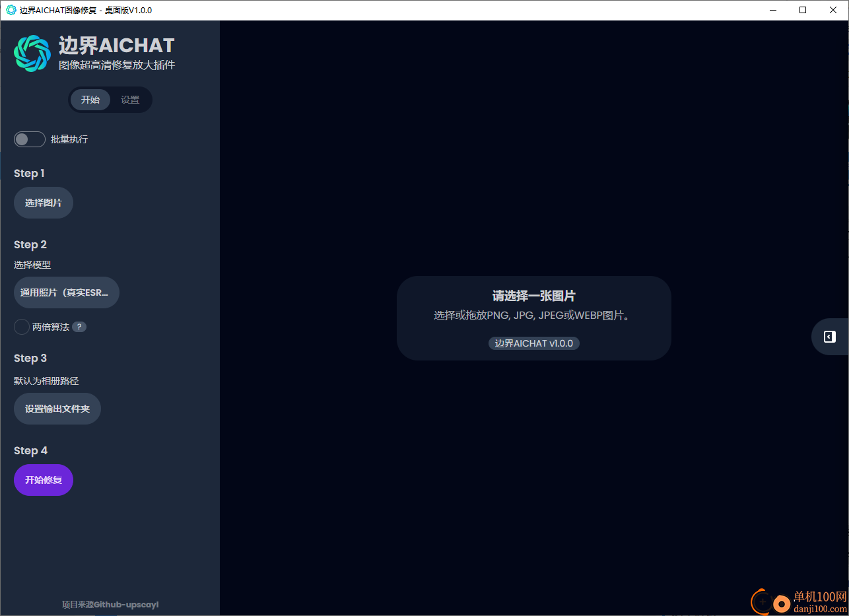The height and width of the screenshot is (616, 849).
Task: Click the app icon in the title bar
Action: 11,10
